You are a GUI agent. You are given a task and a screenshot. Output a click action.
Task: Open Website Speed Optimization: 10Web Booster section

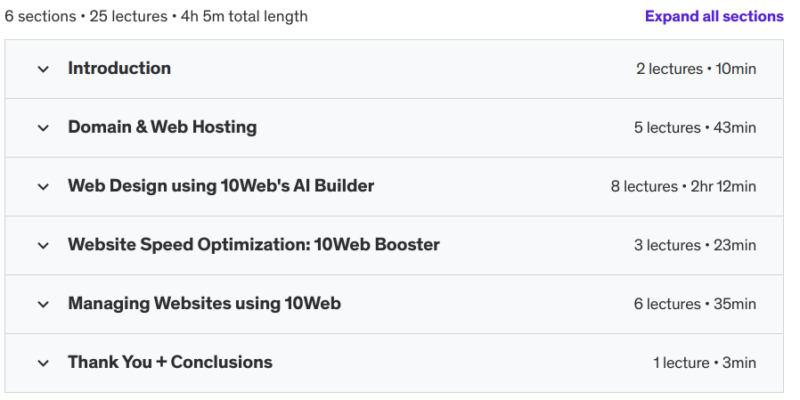tap(253, 245)
